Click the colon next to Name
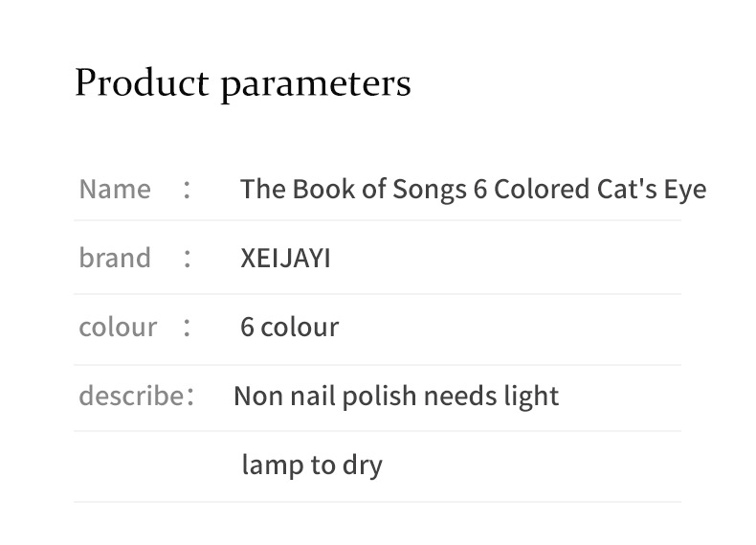Viewport: 756px width, 545px height. click(x=188, y=189)
